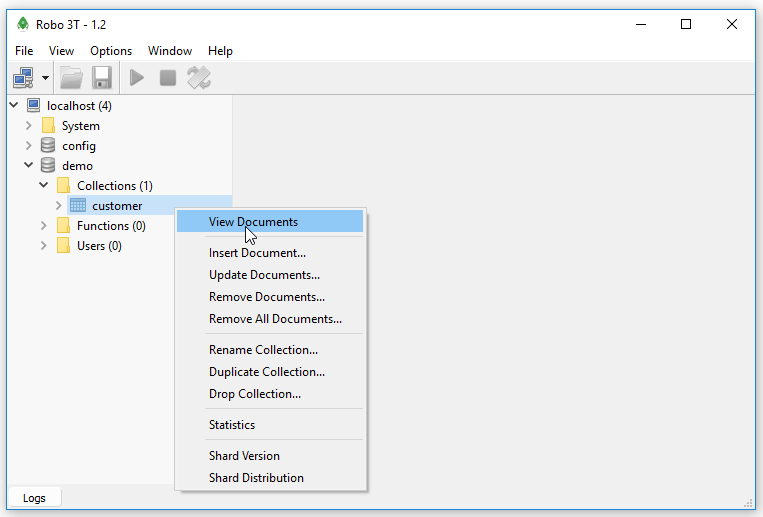Click the Robo 3T app logo icon
Image resolution: width=763 pixels, height=517 pixels.
[x=23, y=24]
